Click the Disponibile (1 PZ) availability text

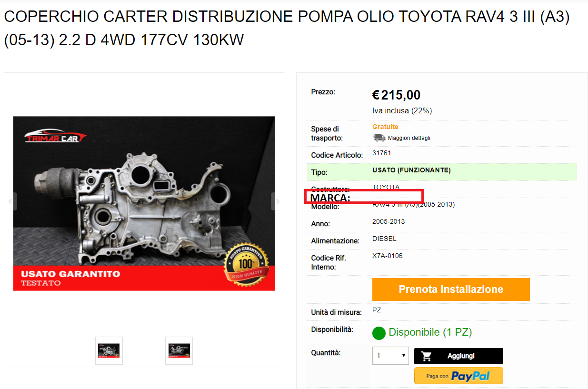click(430, 332)
